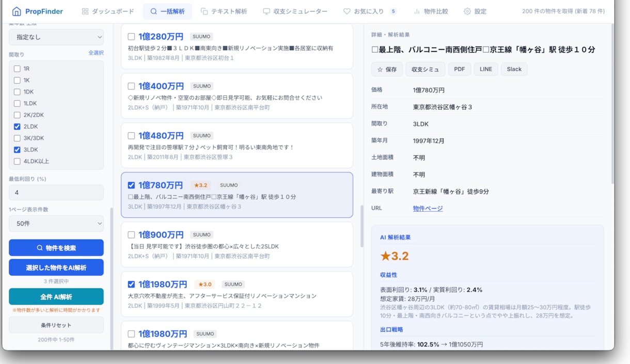Click the magnifier icon in 物件を検索 button
The width and height of the screenshot is (630, 364).
[40, 248]
